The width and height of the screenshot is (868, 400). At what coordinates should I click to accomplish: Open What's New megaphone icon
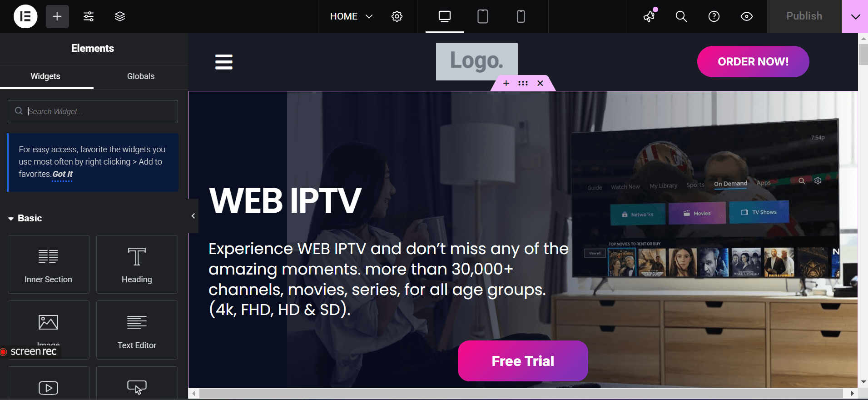650,16
